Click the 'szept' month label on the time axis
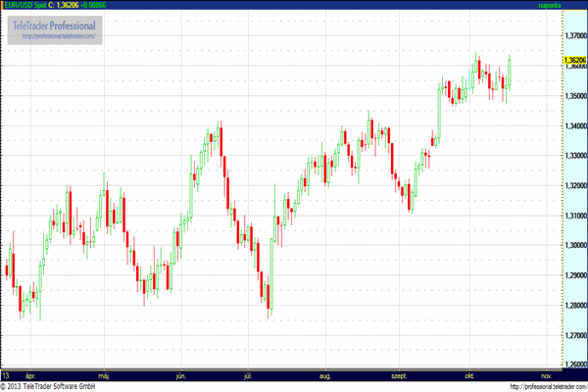The height and width of the screenshot is (392, 588). [400, 374]
